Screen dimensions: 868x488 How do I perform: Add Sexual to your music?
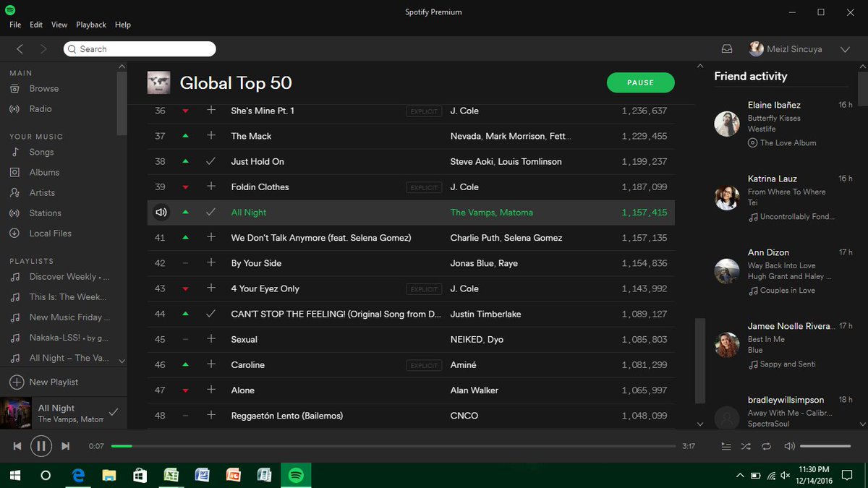(211, 339)
